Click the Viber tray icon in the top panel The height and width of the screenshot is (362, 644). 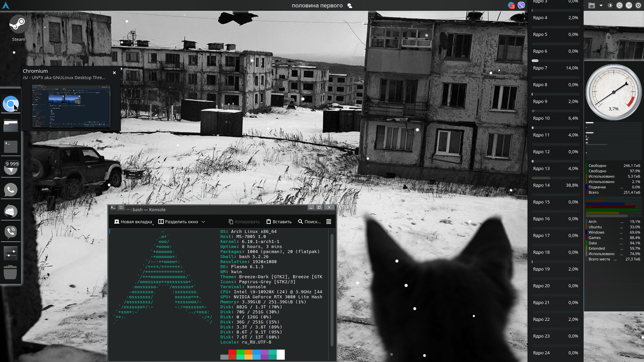(521, 5)
